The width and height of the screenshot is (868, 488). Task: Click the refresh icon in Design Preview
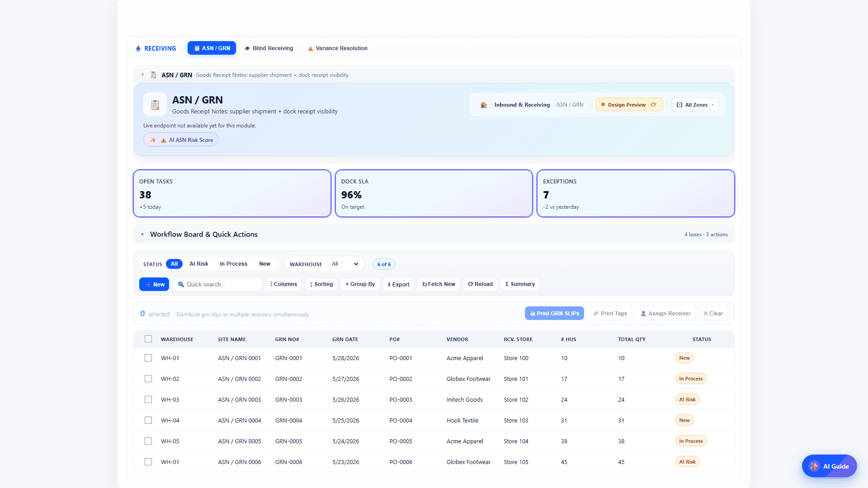(654, 105)
